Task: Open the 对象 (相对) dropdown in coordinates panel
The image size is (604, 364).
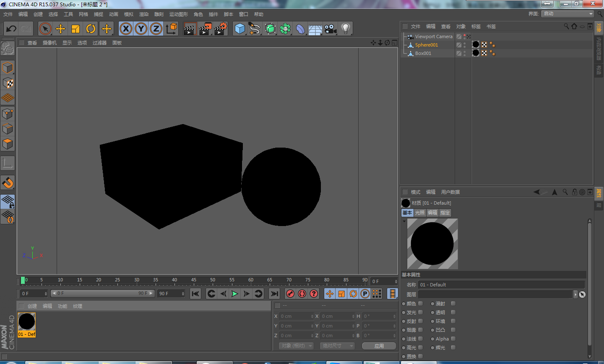Action: (x=295, y=346)
